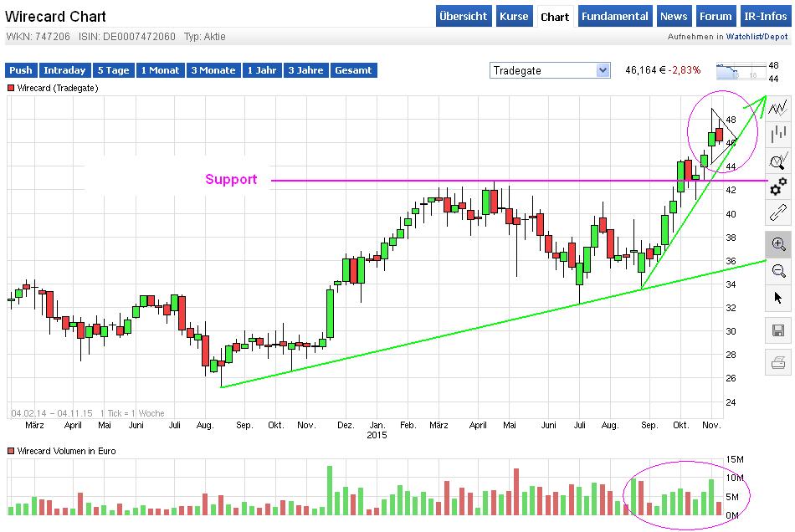The image size is (795, 532).
Task: Click the 46,164 € price value
Action: 645,70
